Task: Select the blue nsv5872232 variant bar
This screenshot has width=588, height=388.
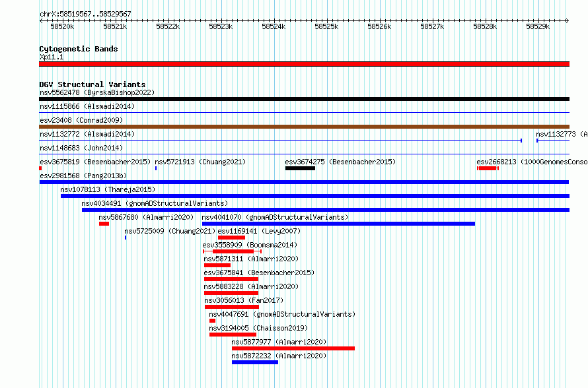Action: (x=255, y=362)
